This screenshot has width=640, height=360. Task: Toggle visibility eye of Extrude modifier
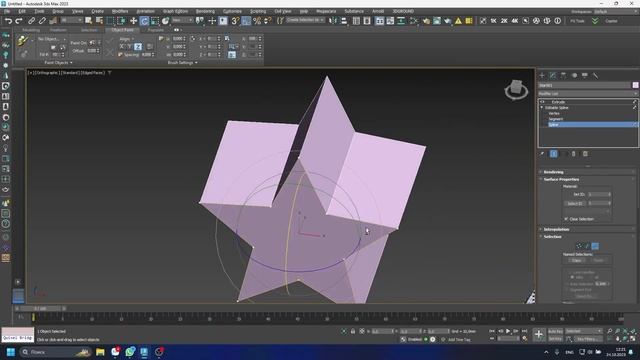[542, 102]
